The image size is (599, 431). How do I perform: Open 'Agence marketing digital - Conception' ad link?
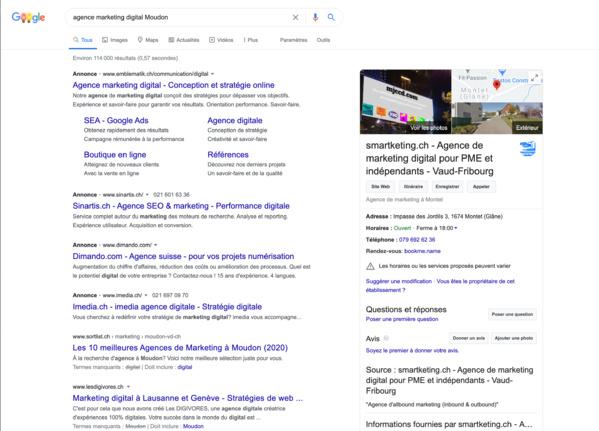[173, 85]
